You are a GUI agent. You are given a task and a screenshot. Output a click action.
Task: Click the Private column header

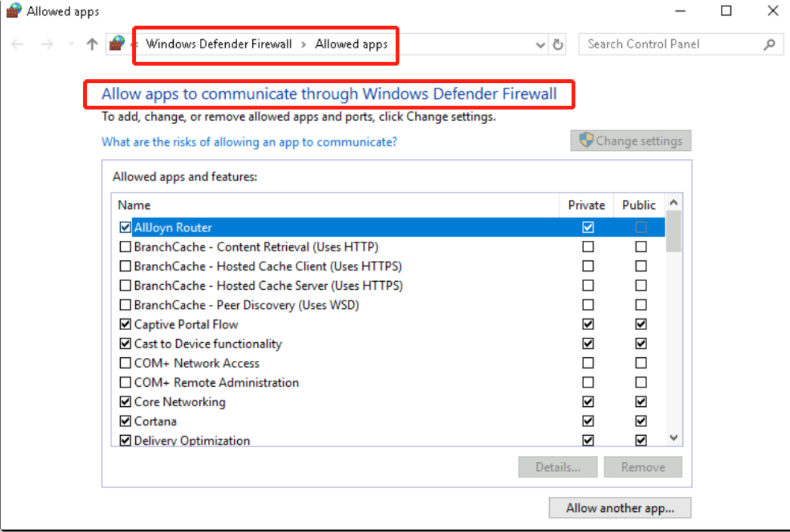point(586,205)
